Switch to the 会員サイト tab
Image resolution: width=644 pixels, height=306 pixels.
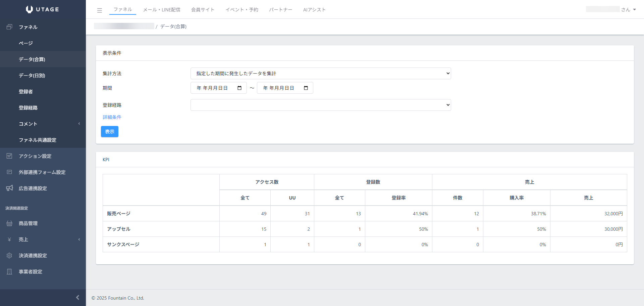203,10
